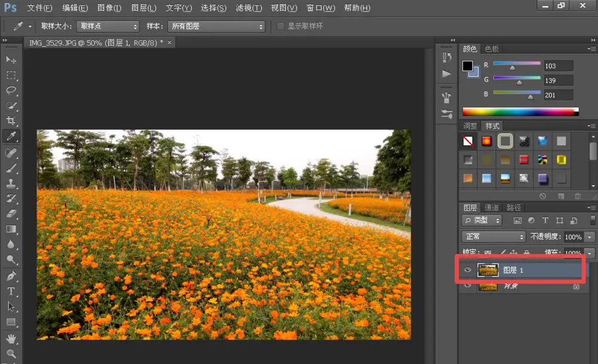Hide 图层 1 with its eye icon
Image resolution: width=598 pixels, height=364 pixels.
pos(468,271)
